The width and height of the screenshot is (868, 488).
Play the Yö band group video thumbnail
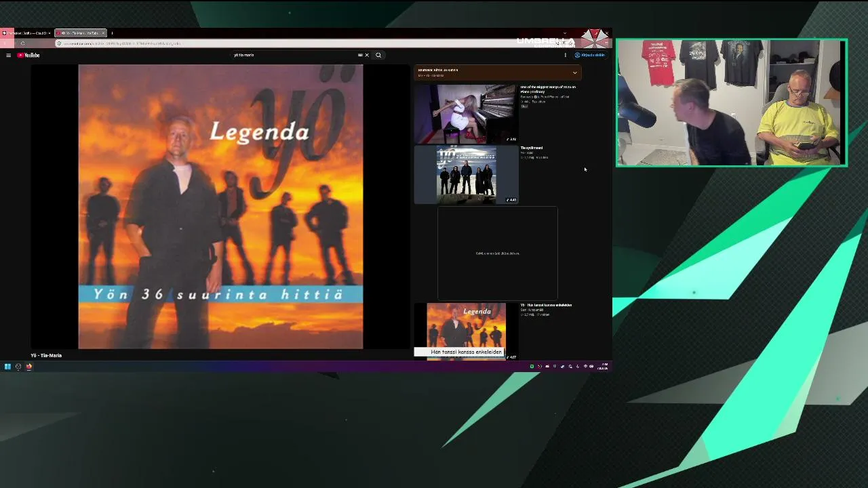pyautogui.click(x=466, y=175)
